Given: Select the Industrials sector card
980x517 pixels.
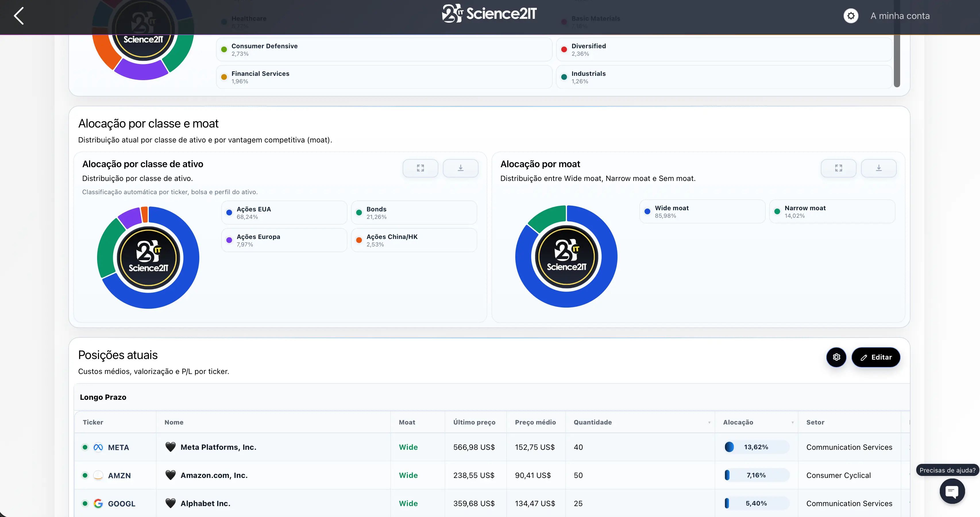Looking at the screenshot, I should [x=724, y=77].
